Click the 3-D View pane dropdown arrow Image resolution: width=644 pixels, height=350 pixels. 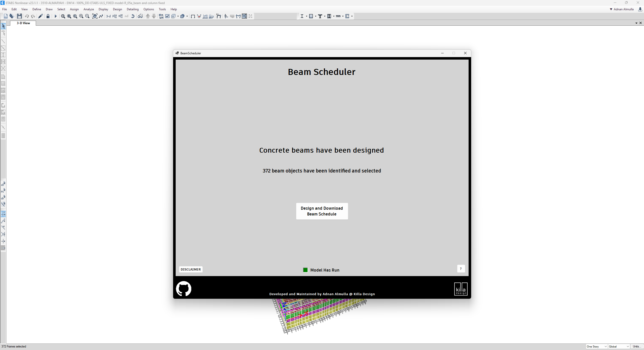[636, 23]
